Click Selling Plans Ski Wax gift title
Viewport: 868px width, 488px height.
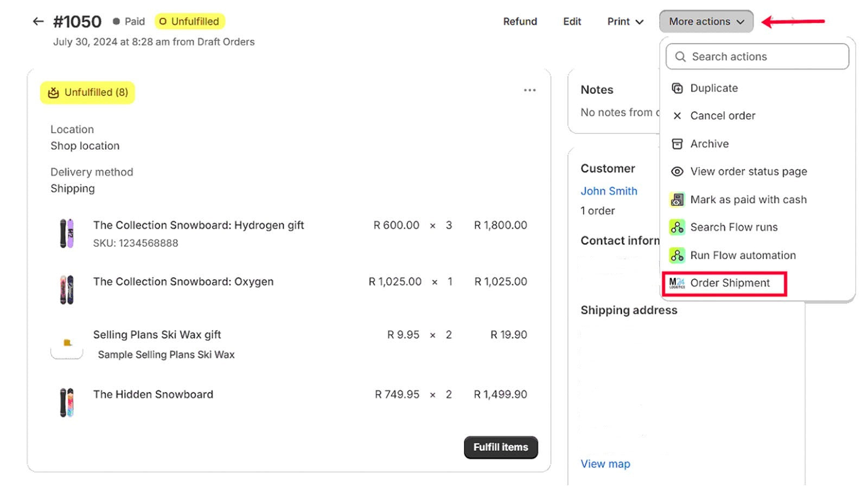157,335
